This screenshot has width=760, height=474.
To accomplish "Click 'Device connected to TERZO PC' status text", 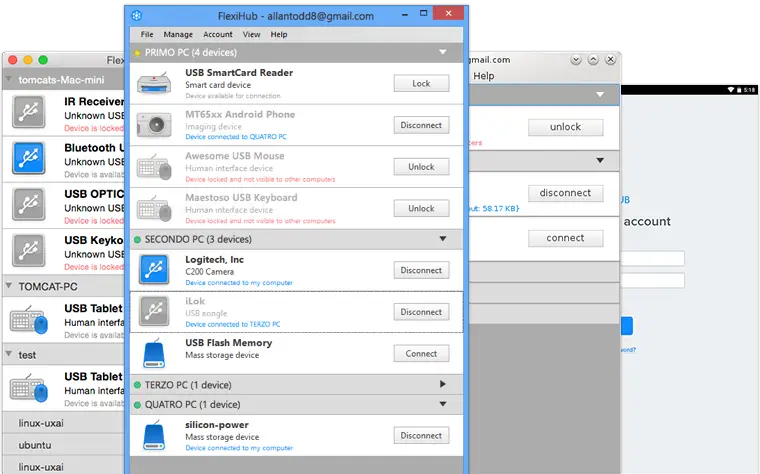I will click(x=233, y=324).
